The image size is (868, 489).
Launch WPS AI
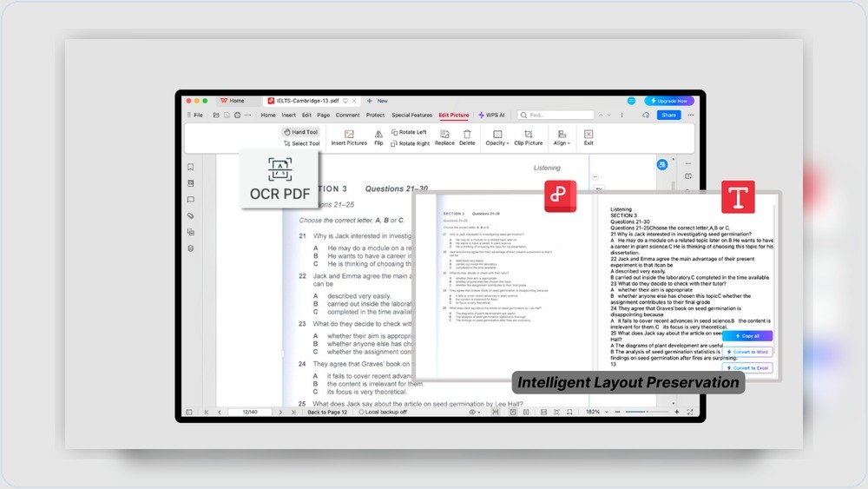[x=491, y=116]
